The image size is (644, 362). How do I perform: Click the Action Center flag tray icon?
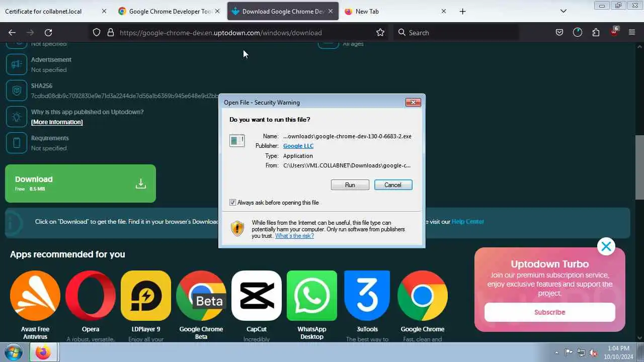tap(569, 352)
